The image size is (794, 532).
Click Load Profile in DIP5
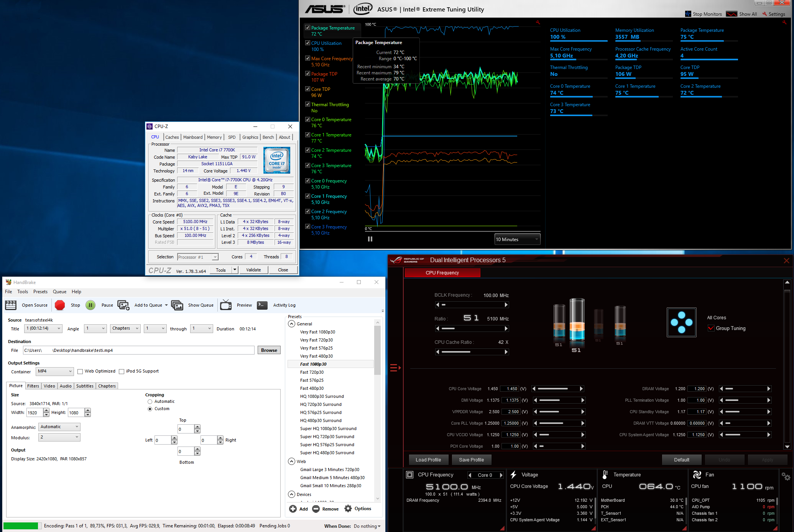[428, 460]
